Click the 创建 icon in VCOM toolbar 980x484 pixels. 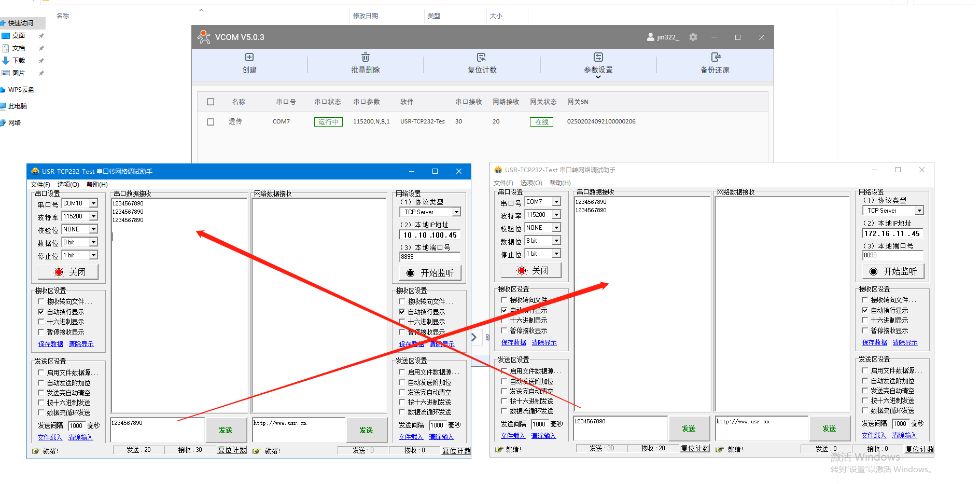[x=249, y=58]
